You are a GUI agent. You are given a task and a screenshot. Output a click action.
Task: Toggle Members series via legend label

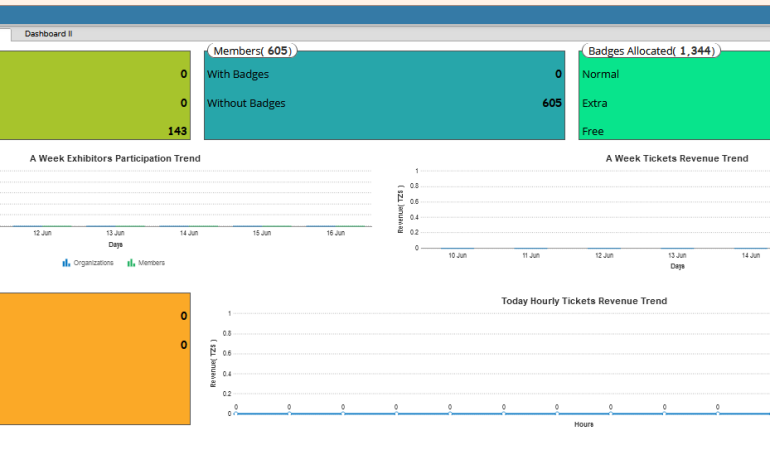tap(152, 263)
